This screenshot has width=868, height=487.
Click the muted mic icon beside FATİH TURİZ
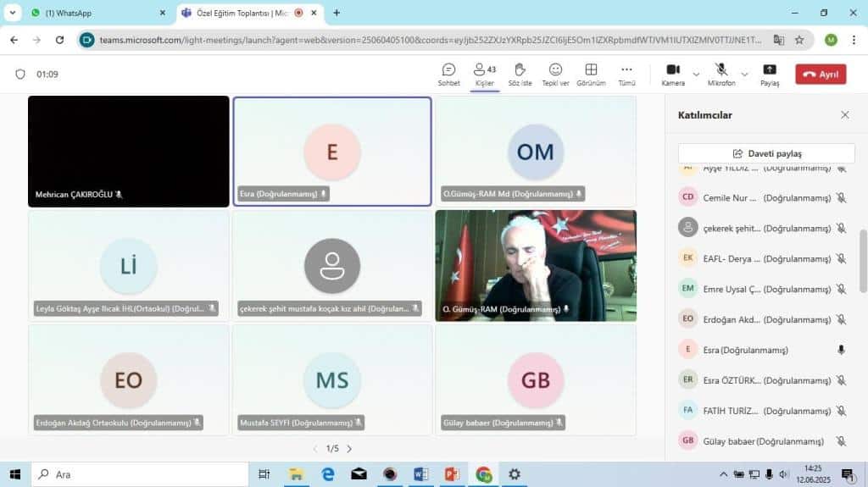[x=841, y=411]
